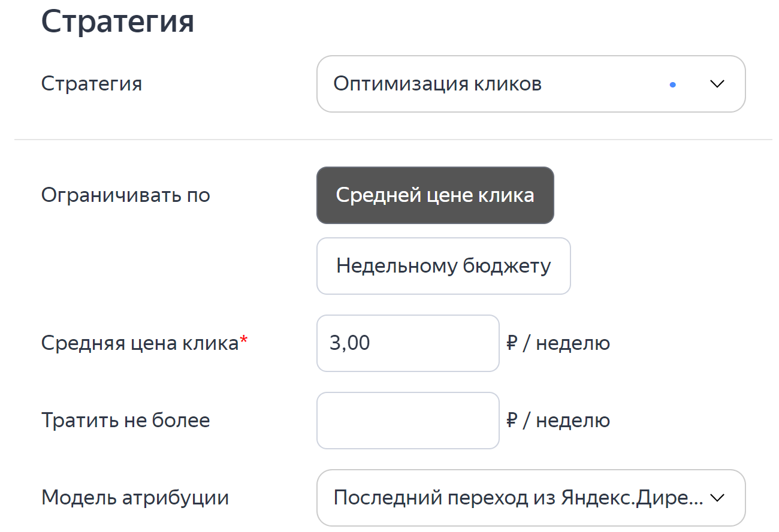
Task: Click the Стратегия section heading
Action: point(117,22)
